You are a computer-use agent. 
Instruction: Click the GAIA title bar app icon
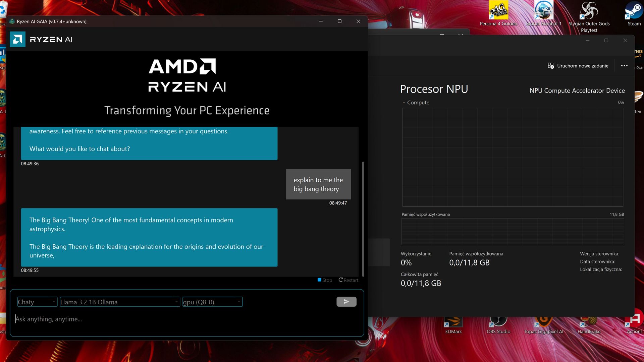(12, 21)
